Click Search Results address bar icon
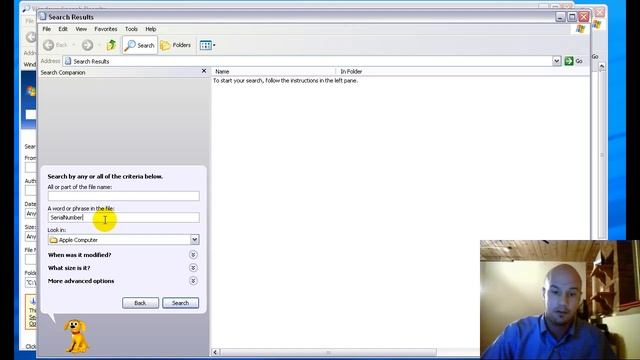 68,61
